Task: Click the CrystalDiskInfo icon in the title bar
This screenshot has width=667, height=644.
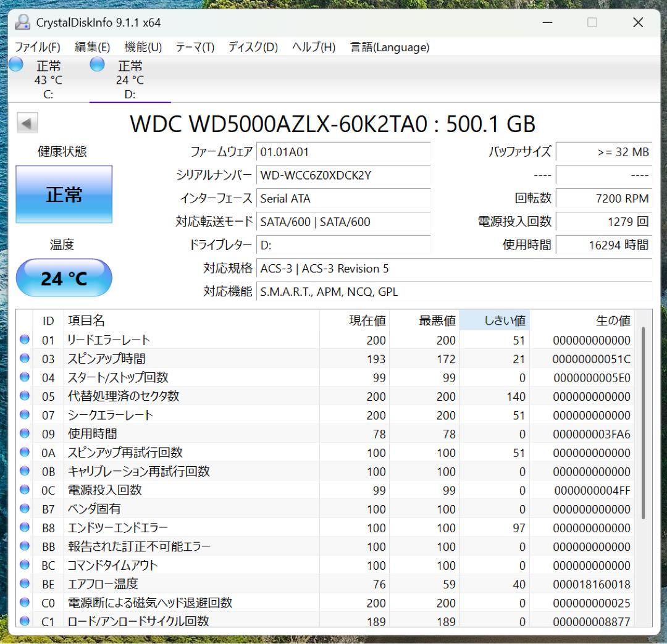Action: 22,22
